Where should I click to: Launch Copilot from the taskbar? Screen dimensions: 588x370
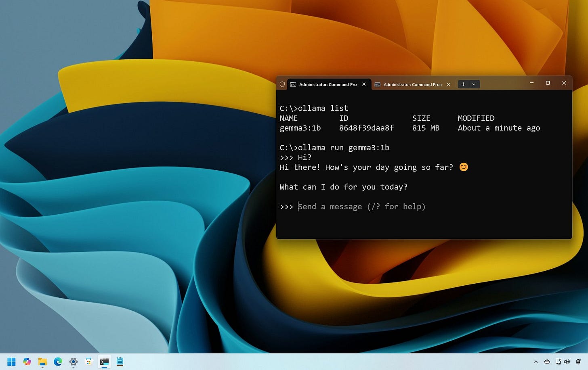point(27,362)
